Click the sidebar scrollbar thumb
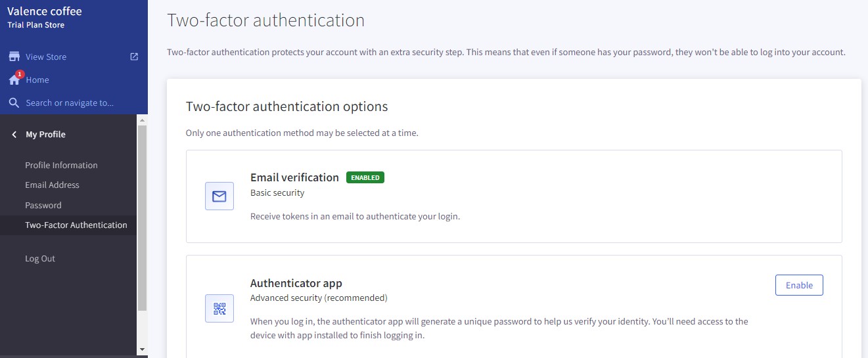Viewport: 868px width, 358px height. click(142, 217)
